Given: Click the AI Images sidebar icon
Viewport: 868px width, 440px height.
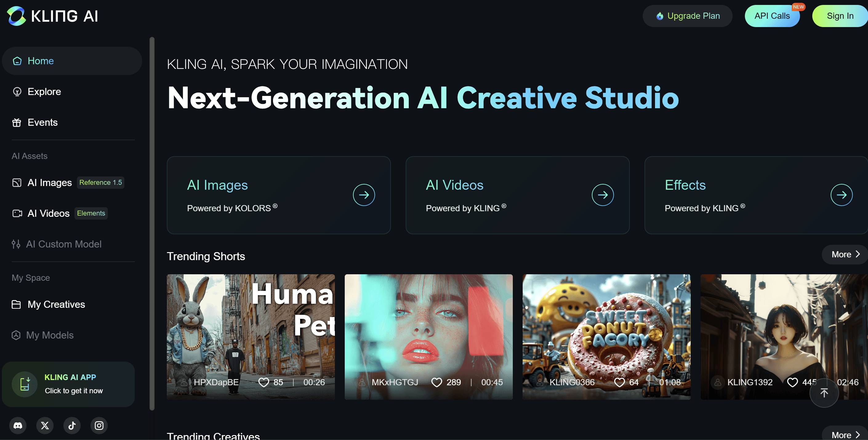Looking at the screenshot, I should tap(17, 182).
